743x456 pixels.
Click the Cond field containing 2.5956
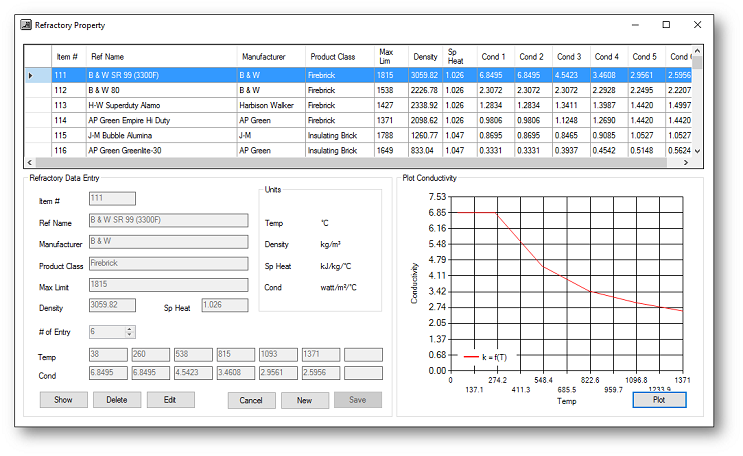(321, 373)
